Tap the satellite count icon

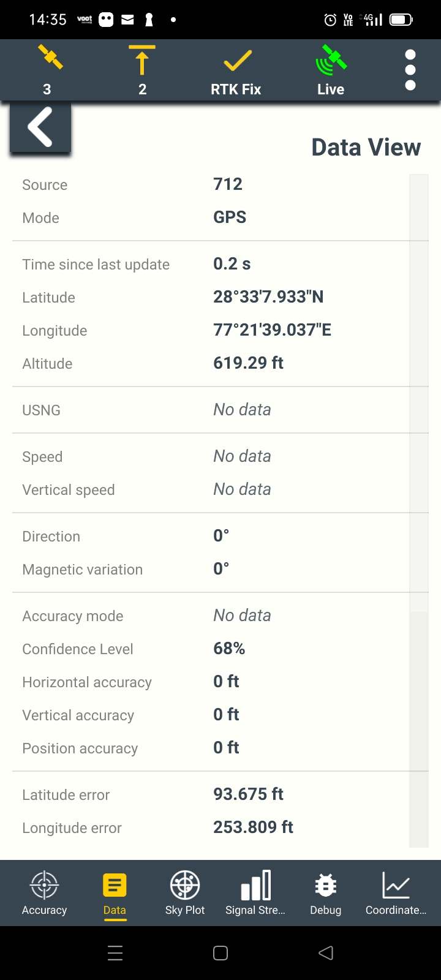(48, 59)
